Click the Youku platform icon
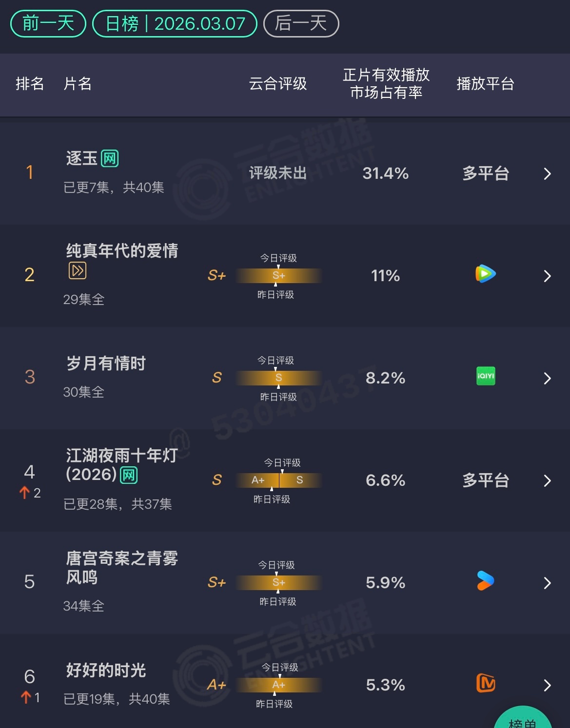 pos(485,580)
